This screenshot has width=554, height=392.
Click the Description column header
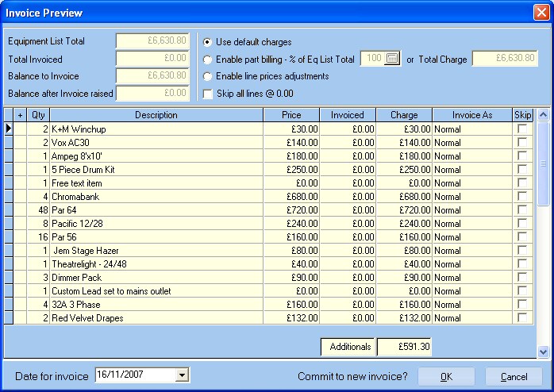point(156,115)
